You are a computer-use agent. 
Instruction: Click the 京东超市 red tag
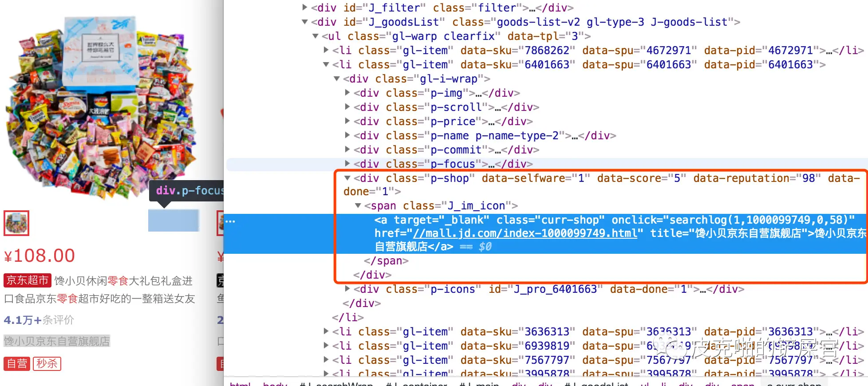click(28, 280)
